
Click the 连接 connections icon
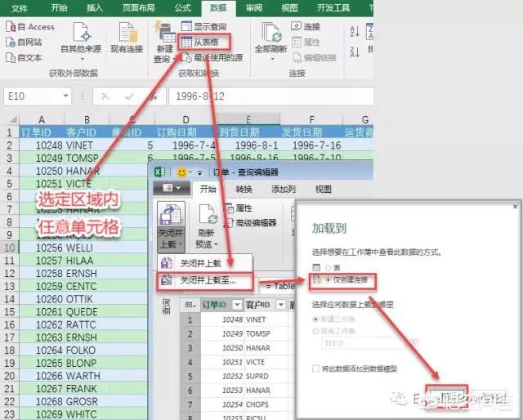pyautogui.click(x=296, y=26)
